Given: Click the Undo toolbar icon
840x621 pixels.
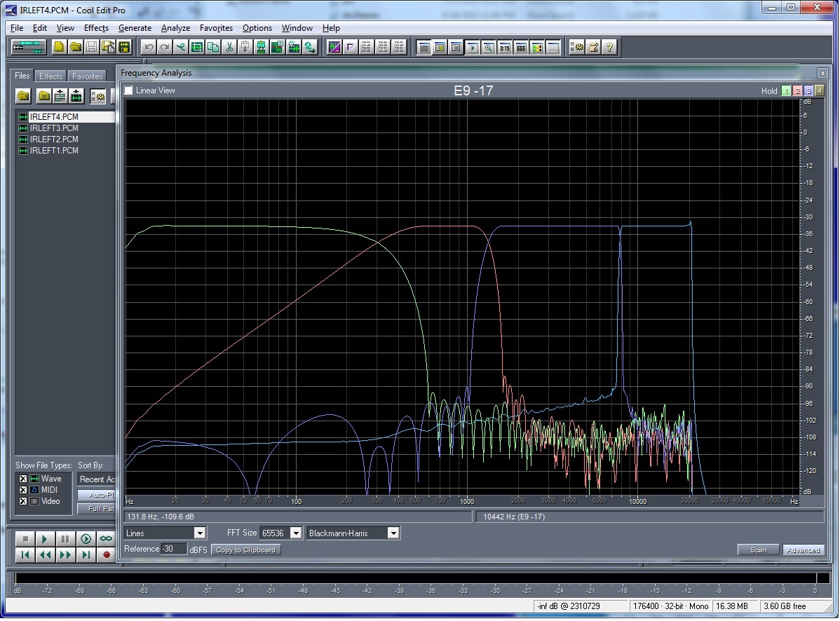Looking at the screenshot, I should tap(149, 47).
